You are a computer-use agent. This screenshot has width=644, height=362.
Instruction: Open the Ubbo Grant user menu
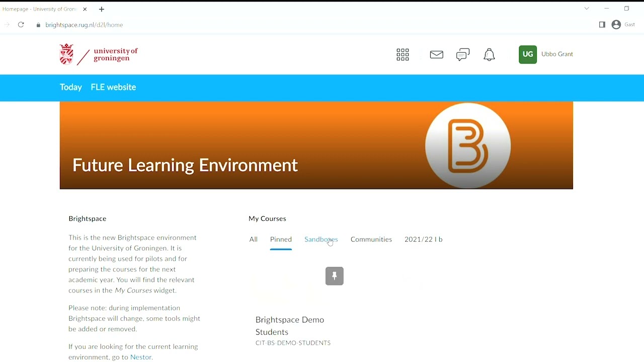point(546,54)
